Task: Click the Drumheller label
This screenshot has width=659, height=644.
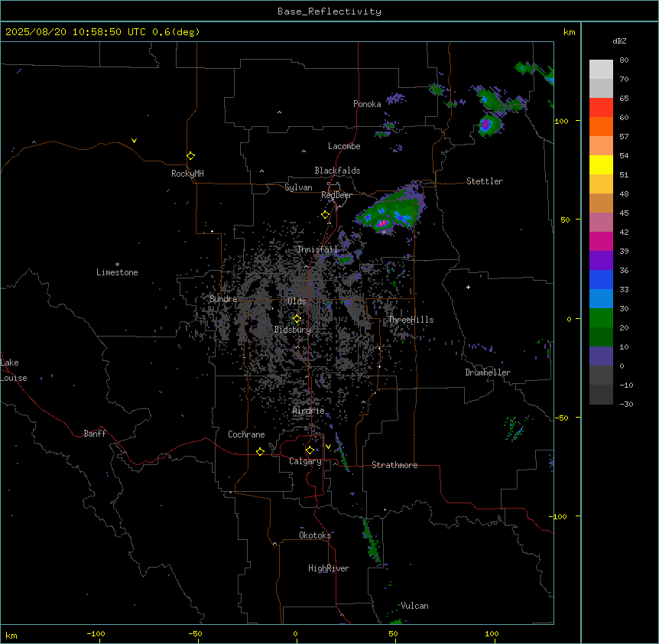Action: point(488,372)
